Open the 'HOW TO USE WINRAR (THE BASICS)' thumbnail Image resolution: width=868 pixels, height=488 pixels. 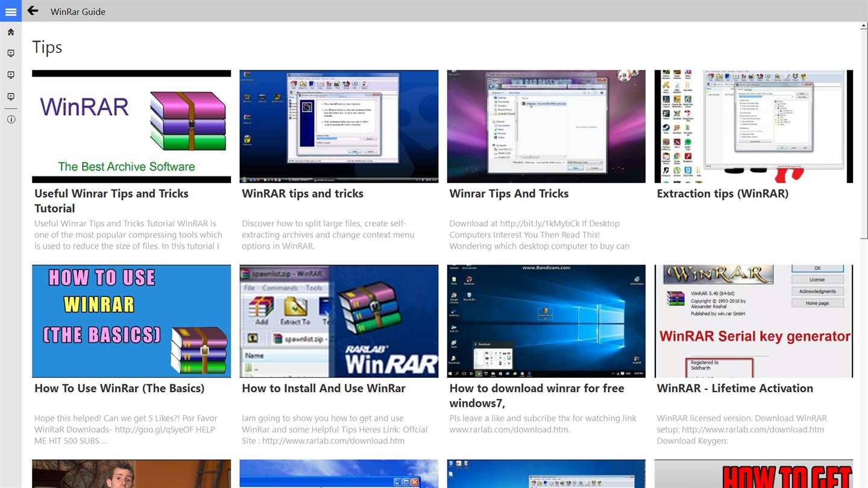pos(131,321)
